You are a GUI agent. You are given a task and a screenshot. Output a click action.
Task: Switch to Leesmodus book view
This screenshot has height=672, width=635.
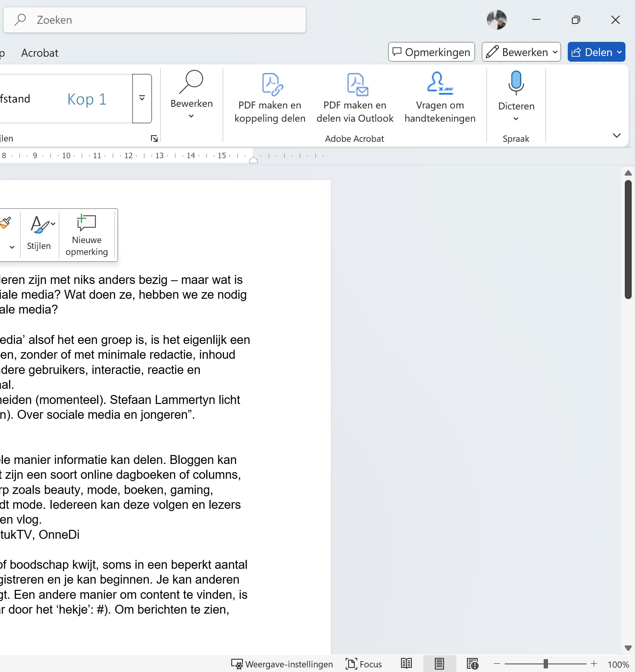(x=406, y=664)
